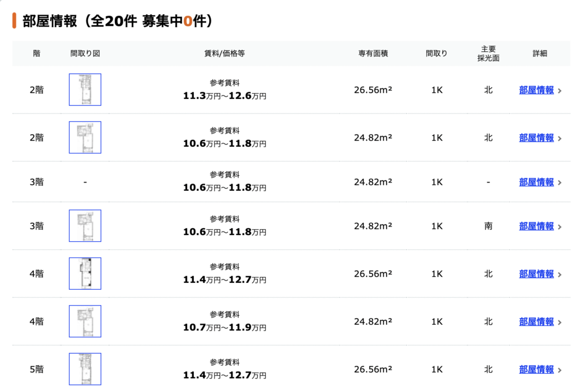Open 部屋情報 link for 4階 24.82m² room

click(x=536, y=321)
